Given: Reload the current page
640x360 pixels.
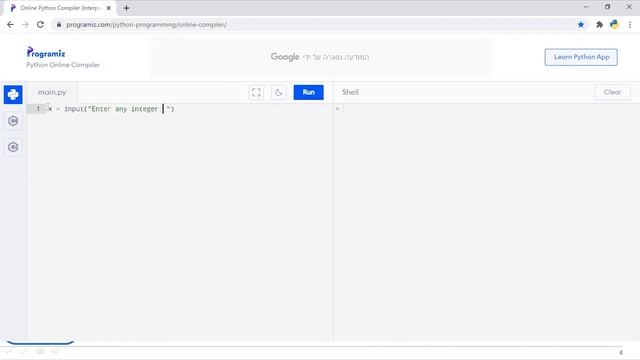Looking at the screenshot, I should [x=40, y=24].
